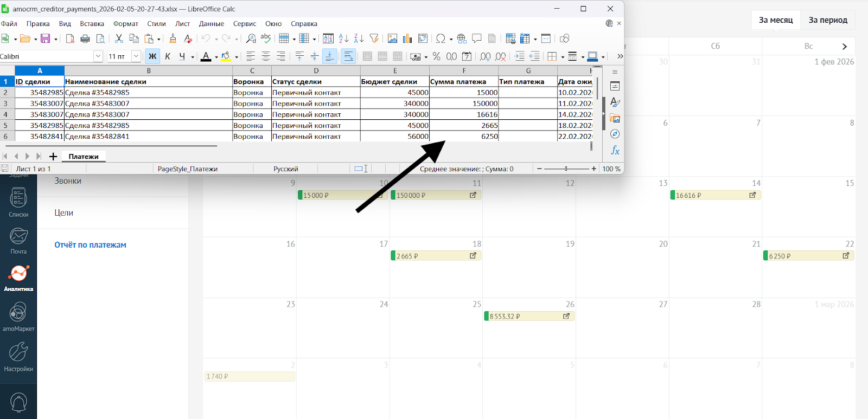The image size is (868, 419).
Task: Click the Sort Ascending icon
Action: pos(343,38)
